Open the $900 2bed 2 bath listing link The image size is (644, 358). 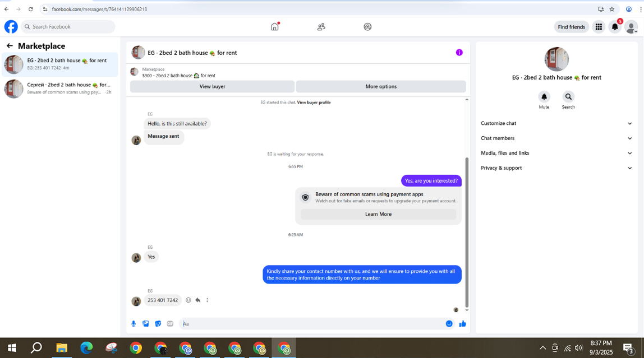point(178,76)
